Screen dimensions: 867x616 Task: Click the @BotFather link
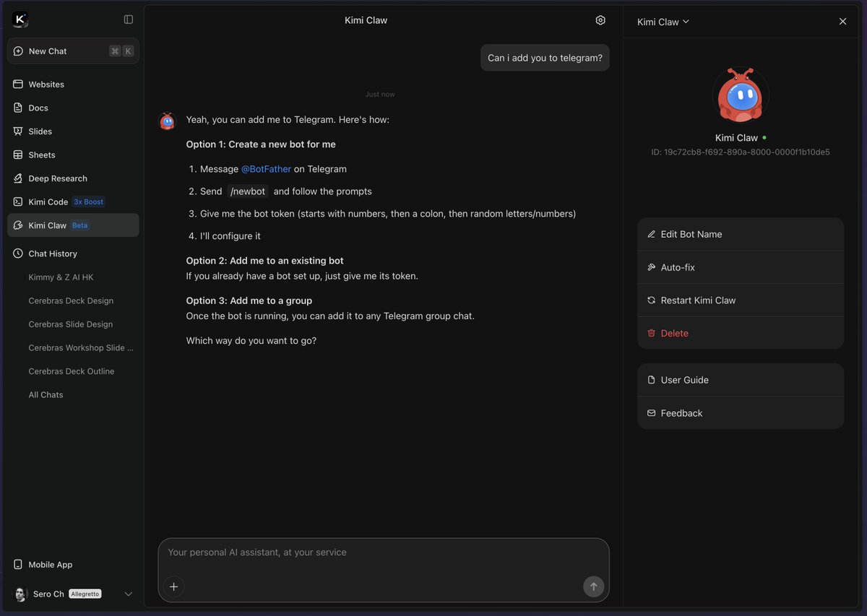pos(266,169)
